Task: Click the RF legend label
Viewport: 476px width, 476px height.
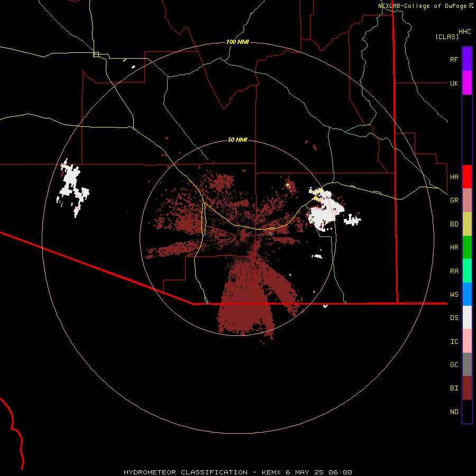Action: pyautogui.click(x=454, y=59)
